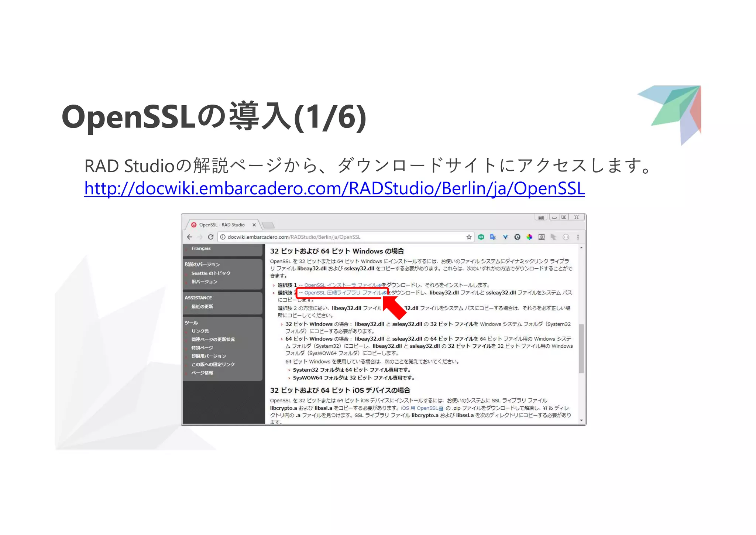
Task: Click the heading 32 ビットおよび 64 ビット iOS デバイスの場合
Action: click(x=340, y=390)
